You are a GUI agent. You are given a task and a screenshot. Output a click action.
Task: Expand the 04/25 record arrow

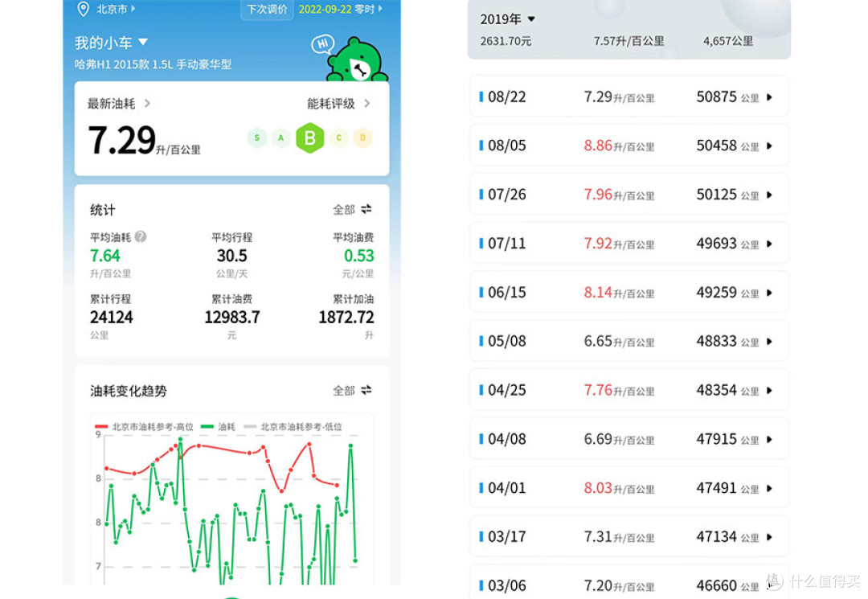coord(769,390)
